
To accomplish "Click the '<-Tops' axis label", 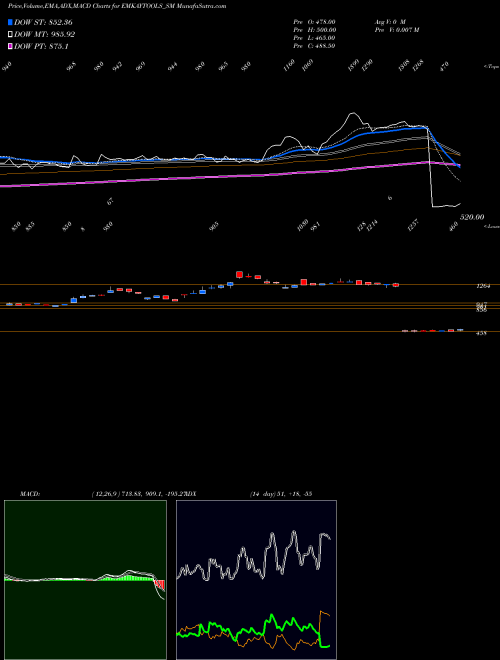I will 491,67.
